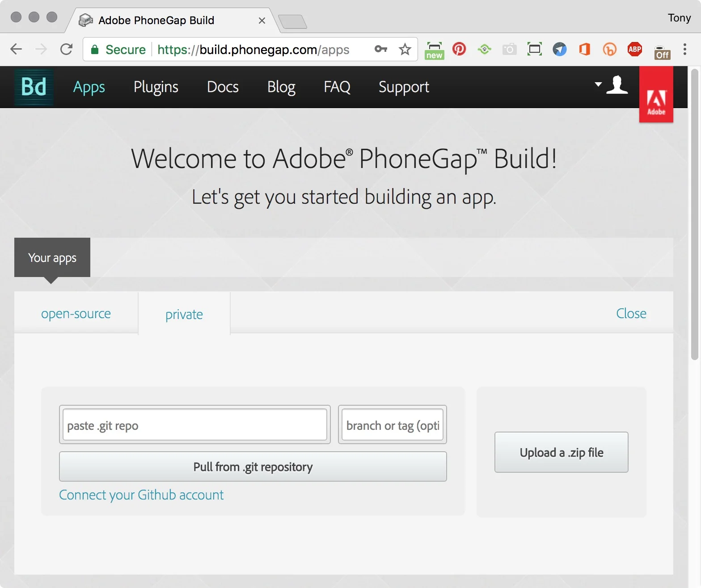The image size is (701, 588).
Task: Click the screen capture frame extension icon
Action: [x=534, y=49]
